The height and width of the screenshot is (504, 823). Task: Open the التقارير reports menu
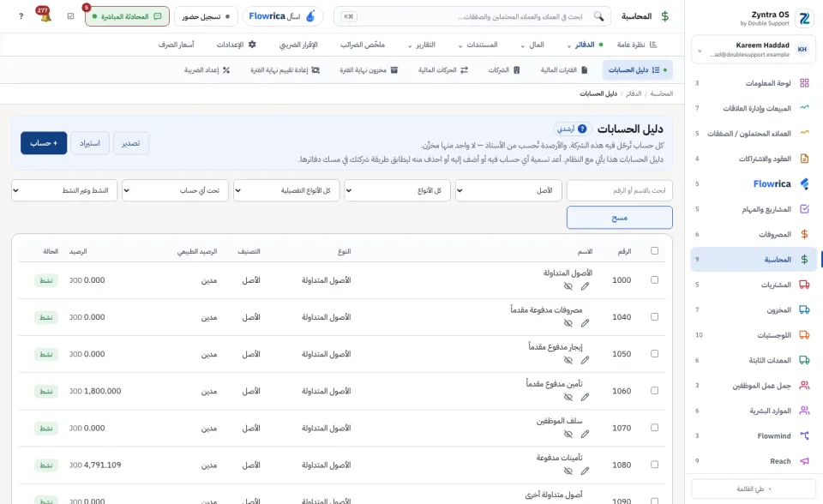tap(422, 45)
